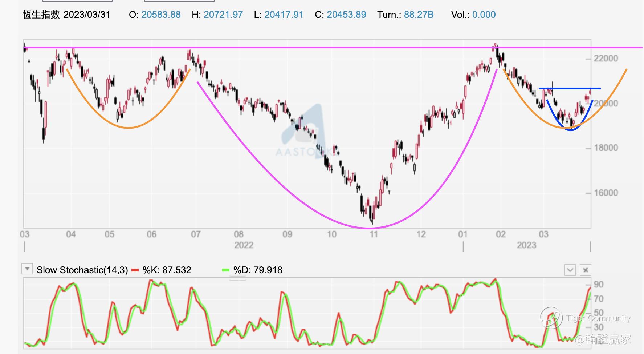Screen dimensions: 644x354
Task: Click the 30 stochastic axis label
Action: pyautogui.click(x=599, y=327)
